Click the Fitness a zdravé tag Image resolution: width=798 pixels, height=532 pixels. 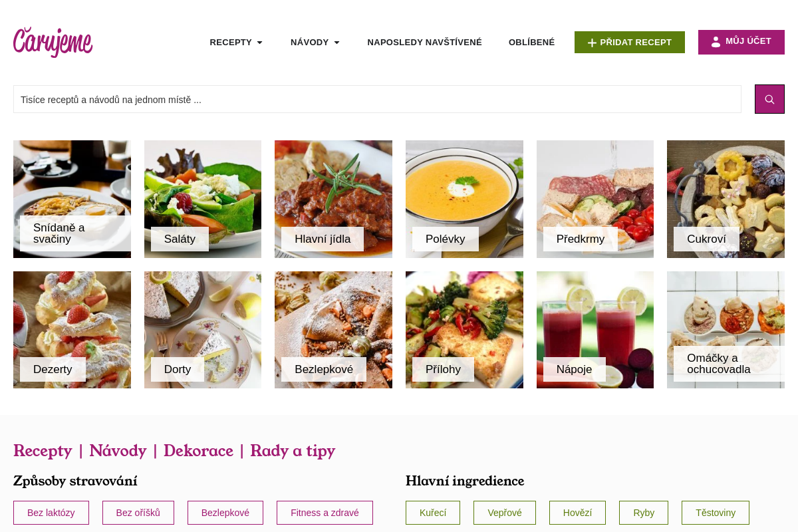pyautogui.click(x=325, y=513)
